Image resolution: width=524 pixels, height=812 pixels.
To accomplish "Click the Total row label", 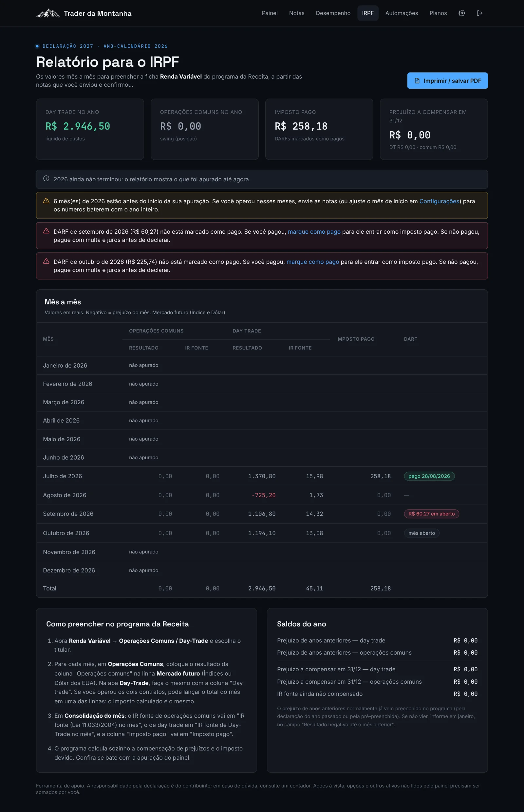I will 50,588.
